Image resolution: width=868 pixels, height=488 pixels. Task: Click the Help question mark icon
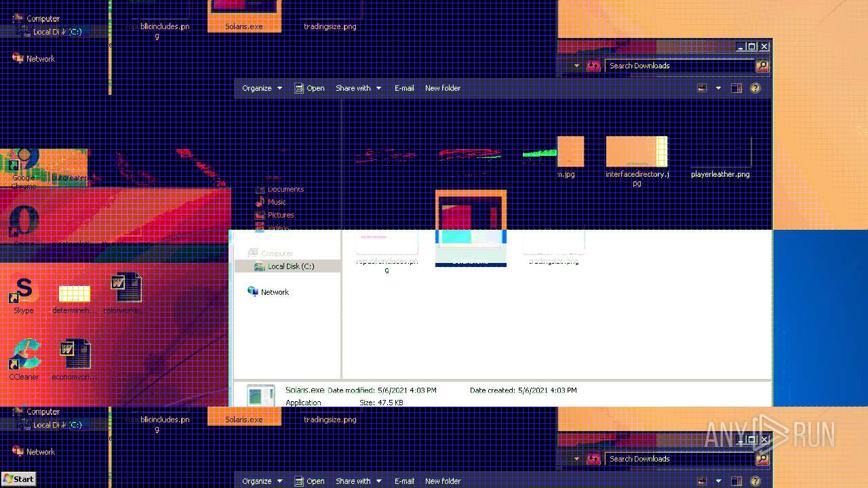point(755,88)
